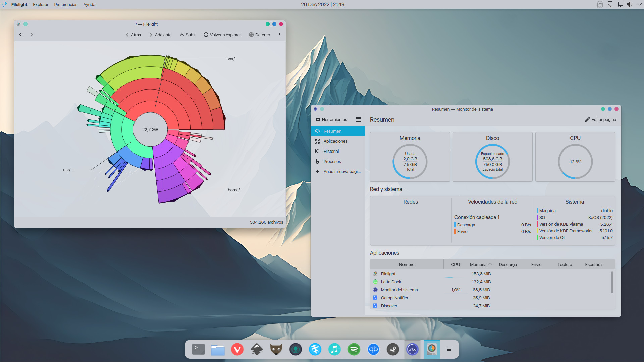Viewport: 644px width, 362px height.
Task: Open Herramientas hamburger menu in Monitor
Action: coord(359,119)
